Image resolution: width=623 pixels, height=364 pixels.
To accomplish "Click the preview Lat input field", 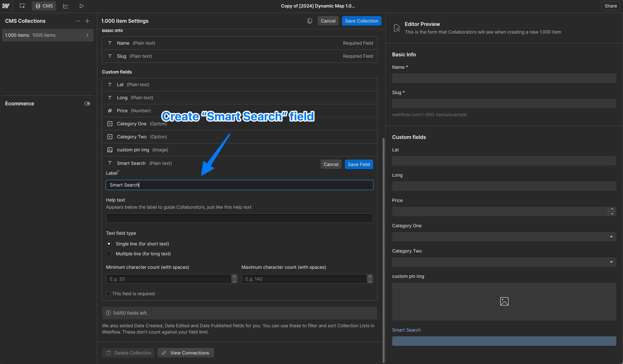I will coord(504,161).
